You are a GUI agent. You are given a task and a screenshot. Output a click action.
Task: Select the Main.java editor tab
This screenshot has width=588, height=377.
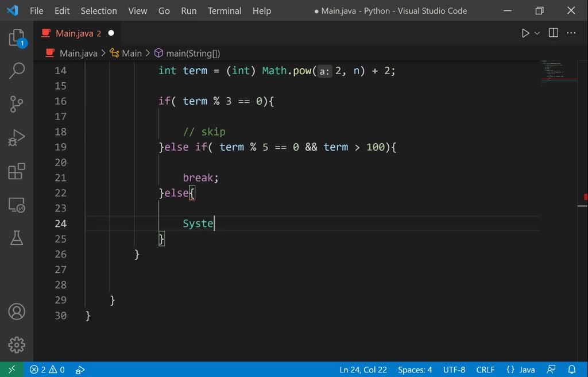[x=76, y=33]
